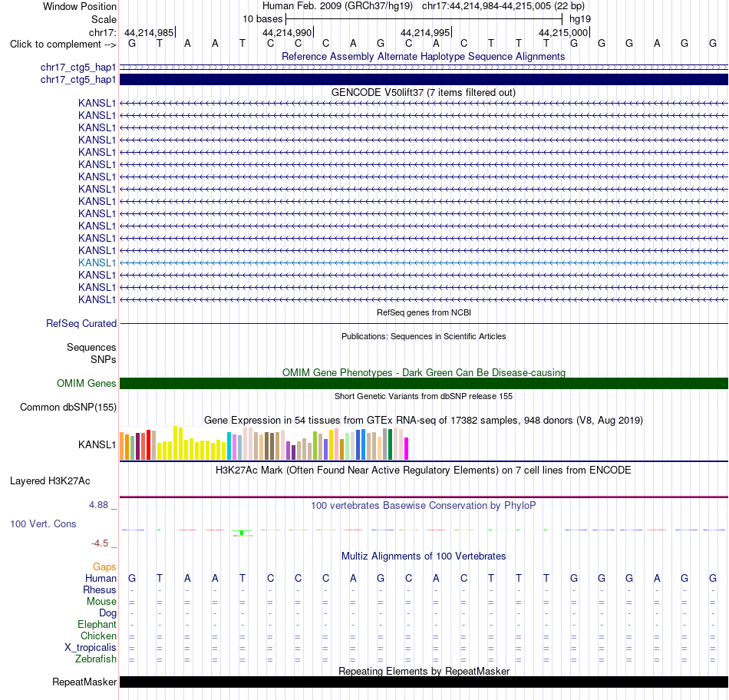The height and width of the screenshot is (700, 729).
Task: Click the OMIM Genes label
Action: coord(87,383)
